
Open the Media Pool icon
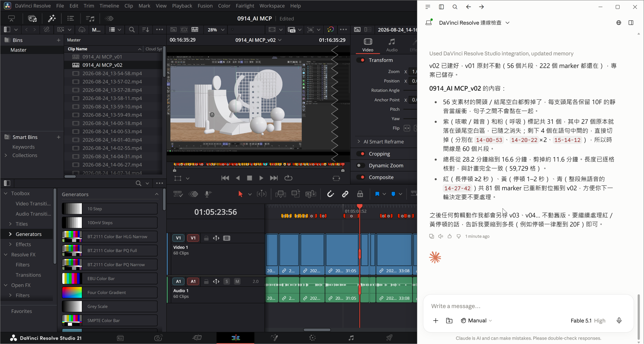tap(33, 18)
